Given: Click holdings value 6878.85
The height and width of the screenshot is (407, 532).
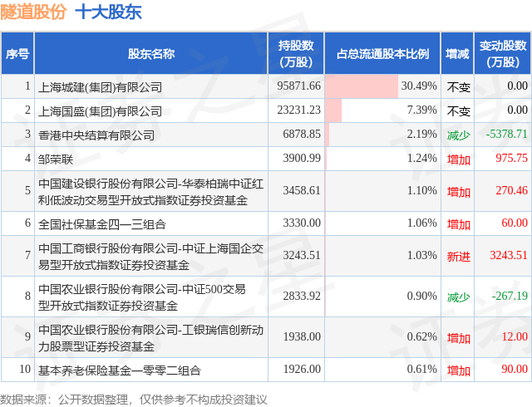Looking at the screenshot, I should (302, 134).
